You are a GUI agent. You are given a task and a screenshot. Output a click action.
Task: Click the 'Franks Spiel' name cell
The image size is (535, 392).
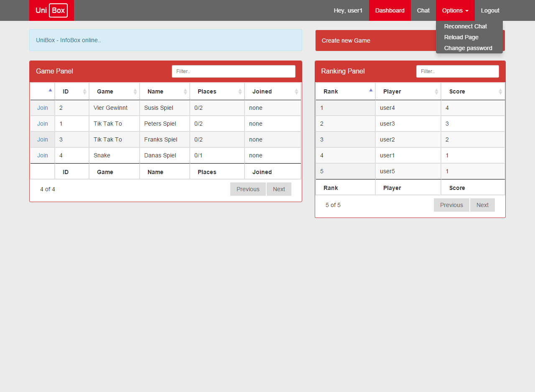(165, 139)
